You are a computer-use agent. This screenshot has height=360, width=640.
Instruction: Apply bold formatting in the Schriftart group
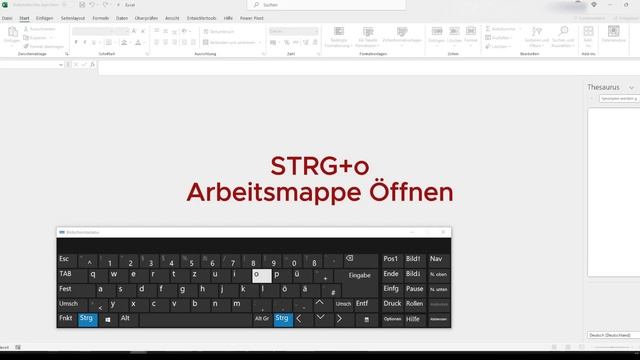(x=76, y=42)
